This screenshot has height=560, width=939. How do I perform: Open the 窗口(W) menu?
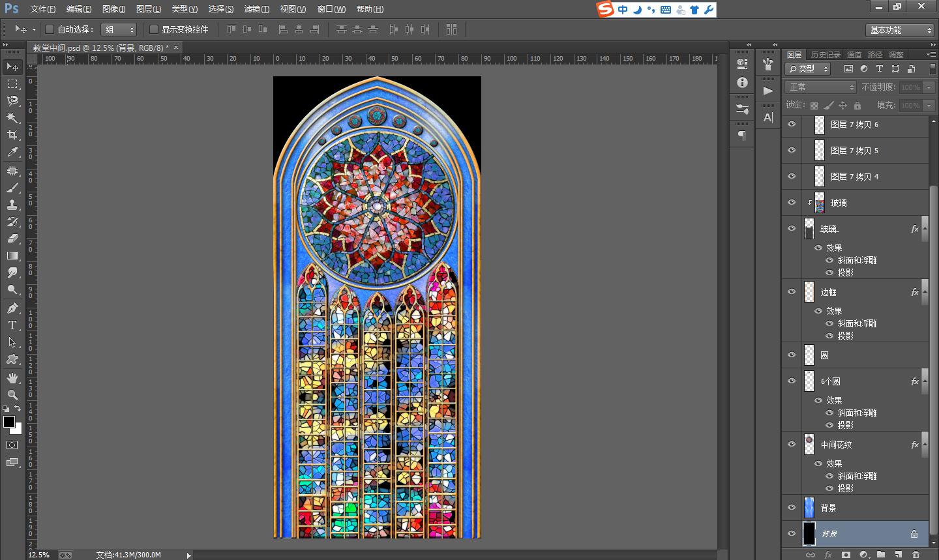(x=331, y=9)
